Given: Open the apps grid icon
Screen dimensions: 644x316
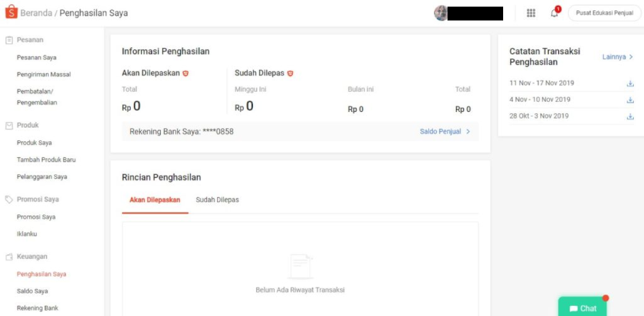Looking at the screenshot, I should coord(531,13).
